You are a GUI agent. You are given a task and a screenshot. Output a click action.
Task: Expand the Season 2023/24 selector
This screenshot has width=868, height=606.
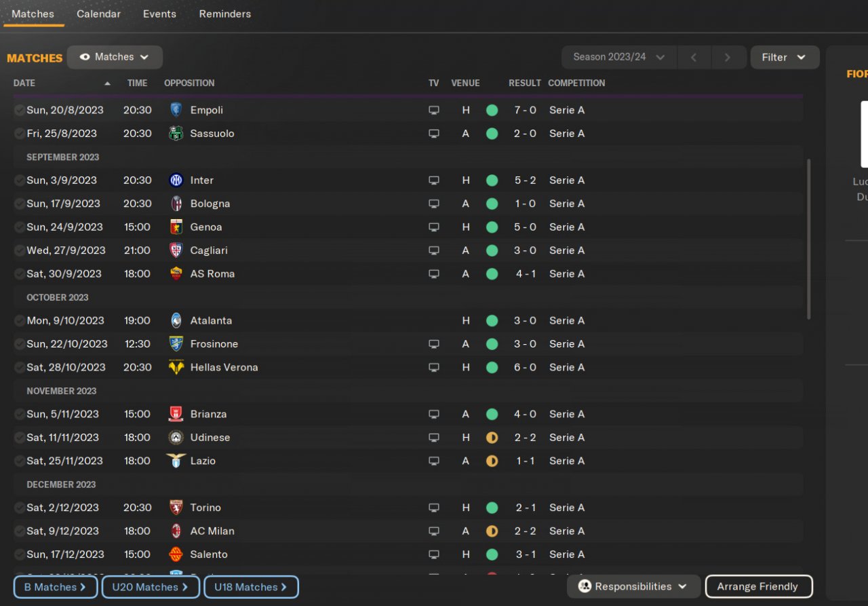[x=618, y=58]
